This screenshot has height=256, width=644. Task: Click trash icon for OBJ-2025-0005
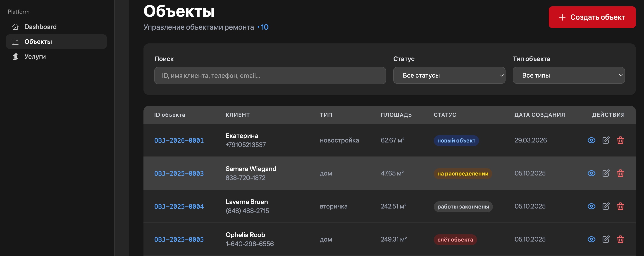[620, 239]
